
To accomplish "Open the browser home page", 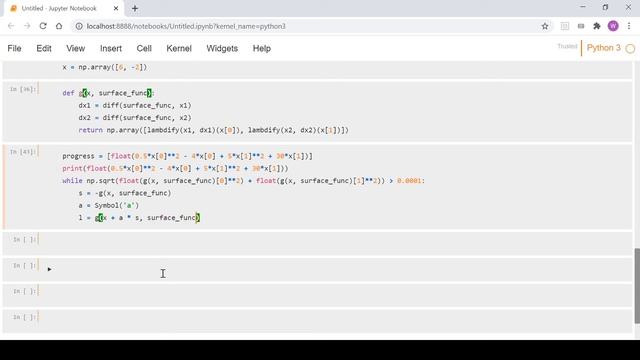I will pos(59,26).
